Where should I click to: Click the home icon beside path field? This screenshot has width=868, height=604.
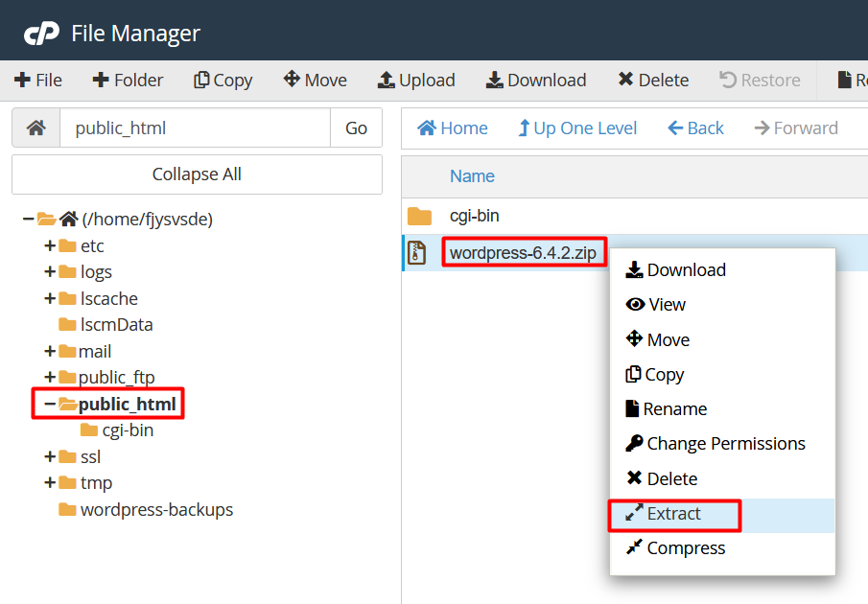pos(35,128)
